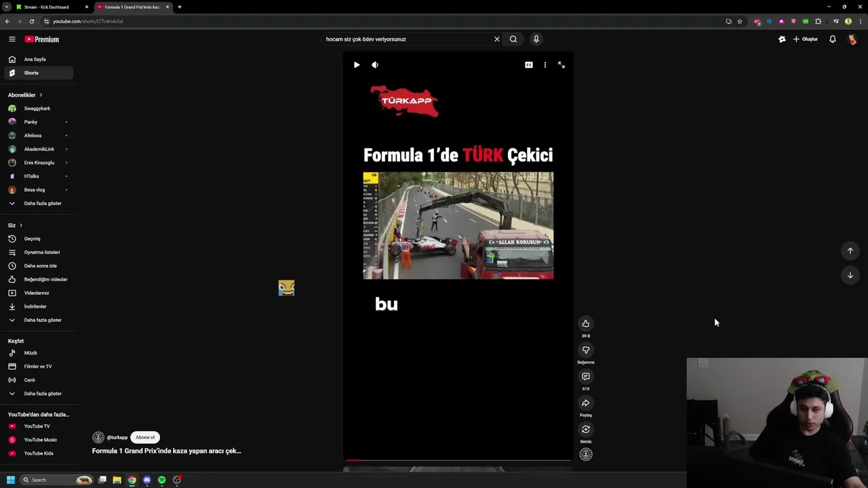Open Spotify from the Windows taskbar
868x488 pixels.
(x=161, y=480)
